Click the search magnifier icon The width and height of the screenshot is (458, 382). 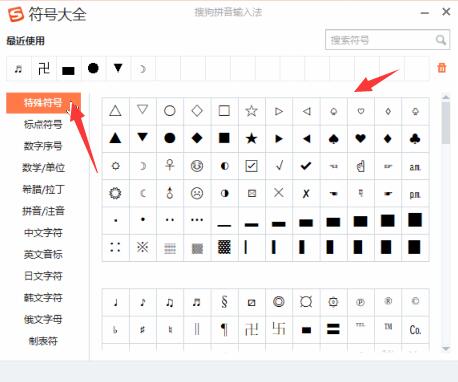(x=441, y=40)
